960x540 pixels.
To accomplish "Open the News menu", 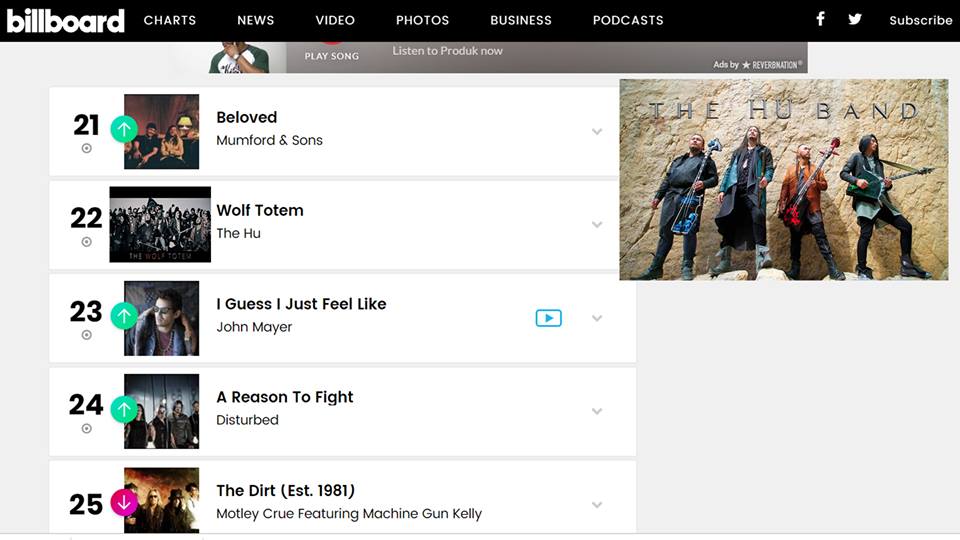I will click(x=255, y=20).
